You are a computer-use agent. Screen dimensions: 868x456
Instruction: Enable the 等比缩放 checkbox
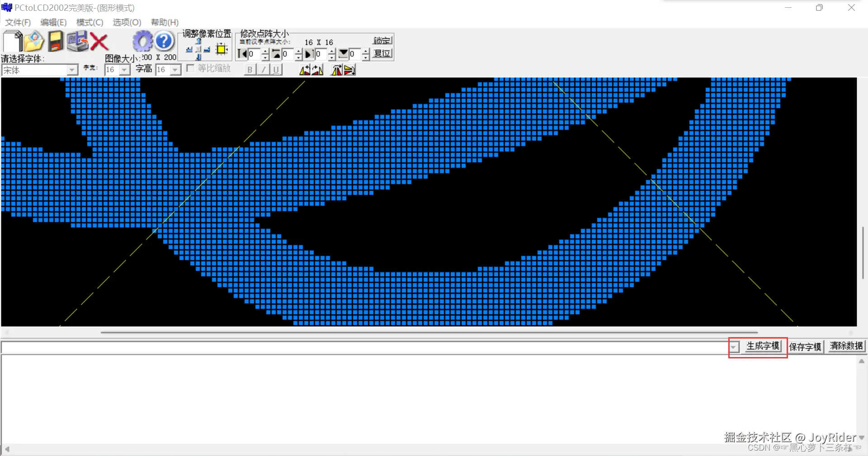click(190, 68)
